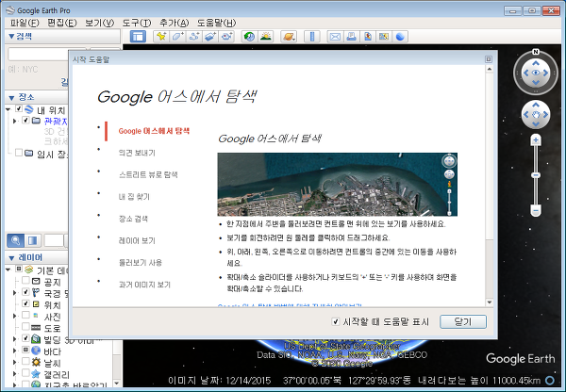Click the view in Google Maps icon
Viewport: 566px width, 392px height.
[x=383, y=37]
